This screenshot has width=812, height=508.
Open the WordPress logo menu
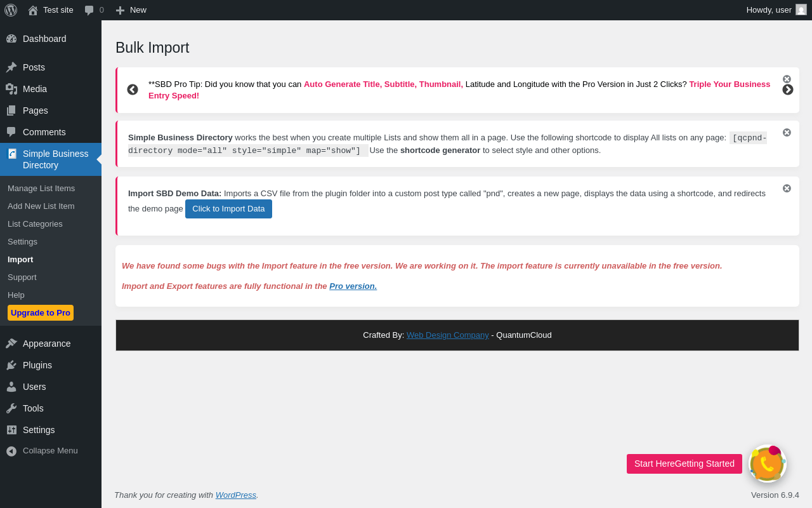point(11,10)
